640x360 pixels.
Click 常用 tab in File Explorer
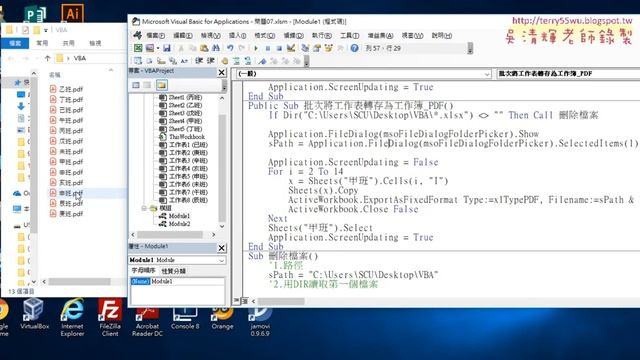[x=42, y=43]
